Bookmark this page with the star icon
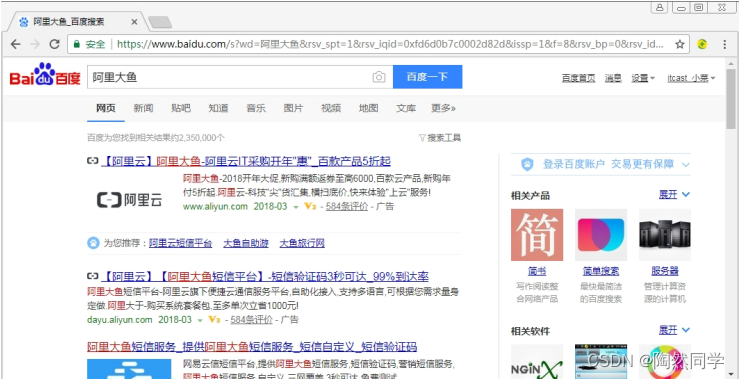Viewport: 740px width, 379px height. [x=680, y=44]
